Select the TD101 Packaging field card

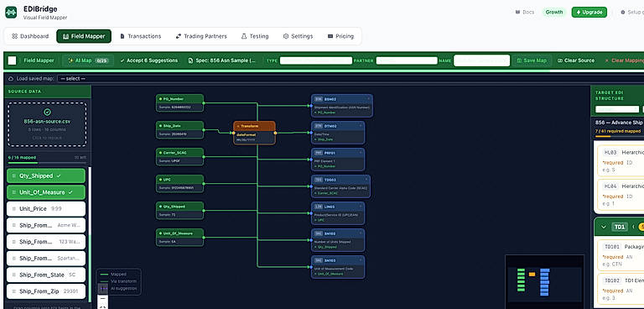(x=621, y=255)
